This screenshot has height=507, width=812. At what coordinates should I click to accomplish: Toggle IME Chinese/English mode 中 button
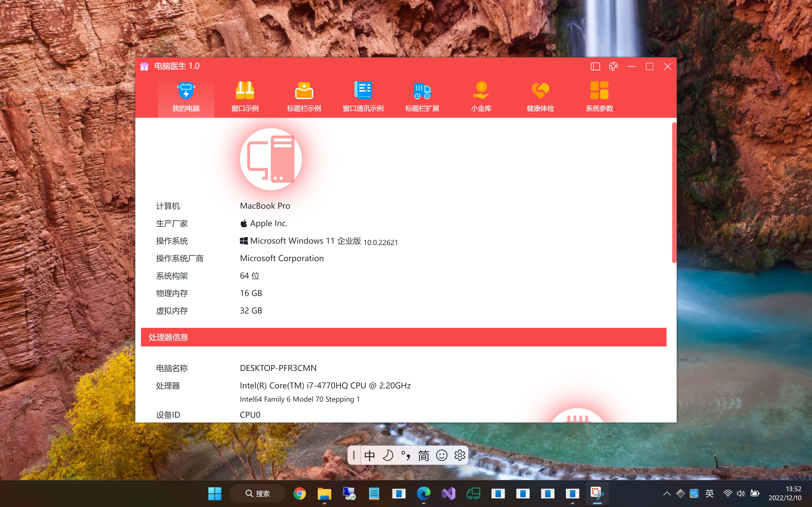[x=369, y=455]
